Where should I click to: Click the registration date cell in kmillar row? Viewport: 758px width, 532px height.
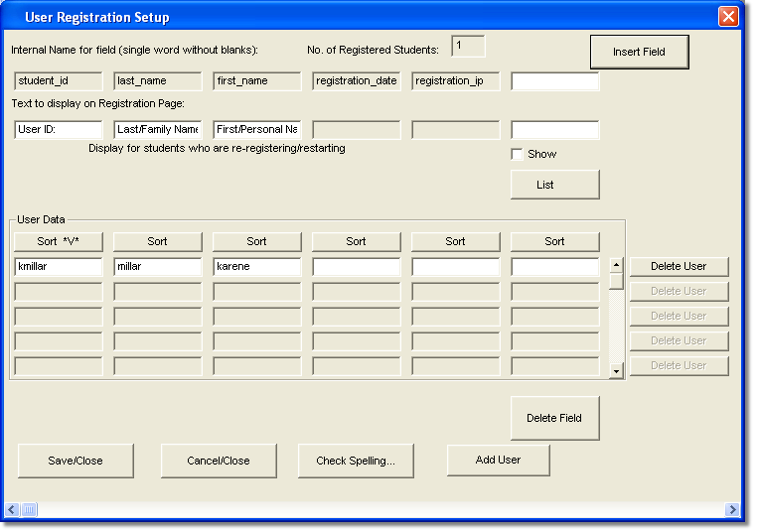pyautogui.click(x=357, y=266)
